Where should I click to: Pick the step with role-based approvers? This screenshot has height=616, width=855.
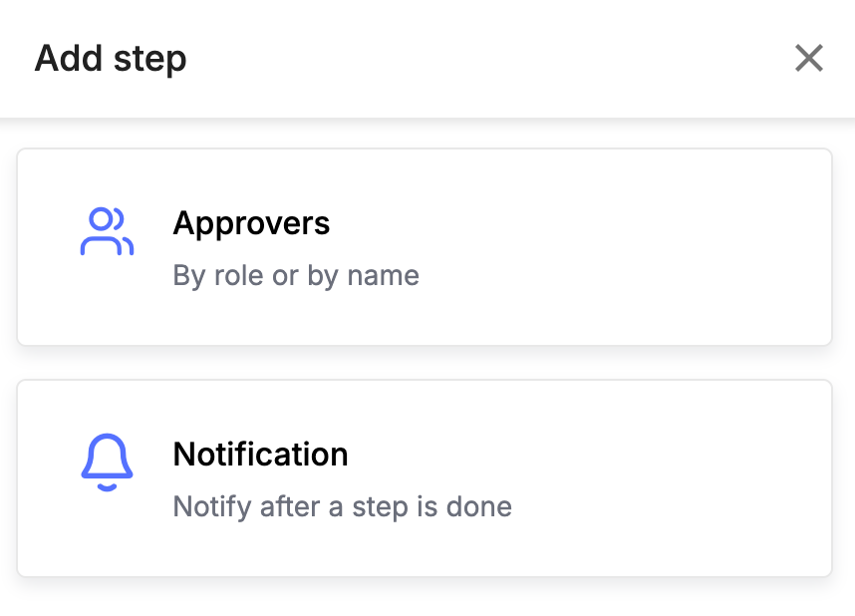[x=425, y=246]
